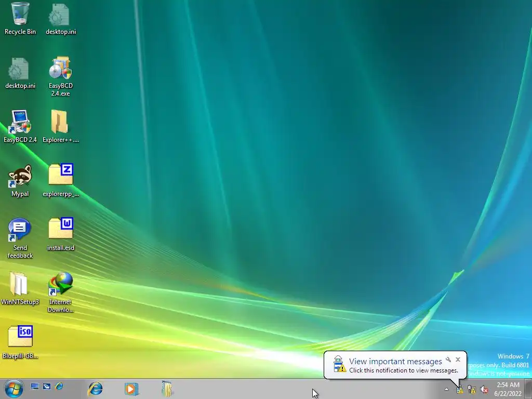
Task: Click the Show desktop quick launch icon
Action: click(35, 386)
